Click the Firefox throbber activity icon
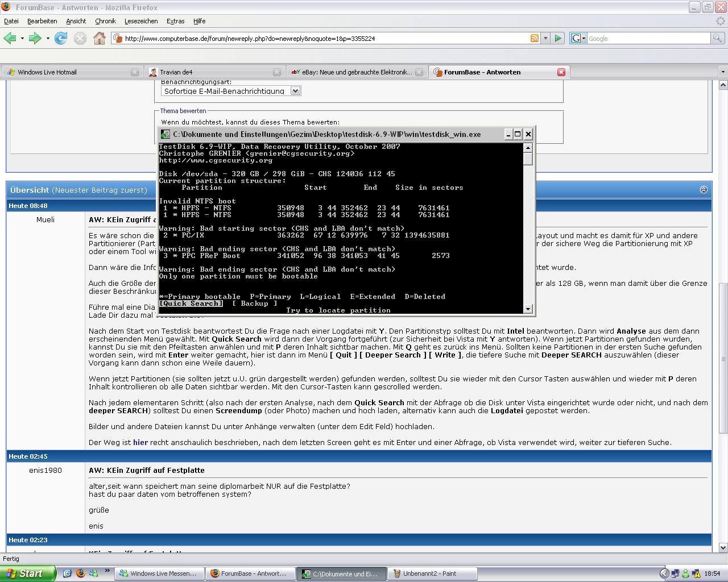Screen dimensions: 728x582 (x=720, y=21)
